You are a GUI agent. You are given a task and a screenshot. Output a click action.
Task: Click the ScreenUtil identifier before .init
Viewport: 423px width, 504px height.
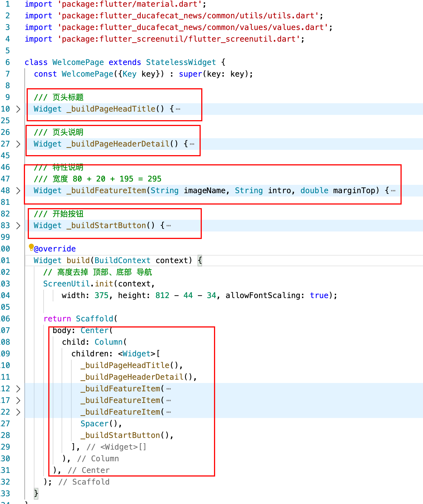coord(66,284)
